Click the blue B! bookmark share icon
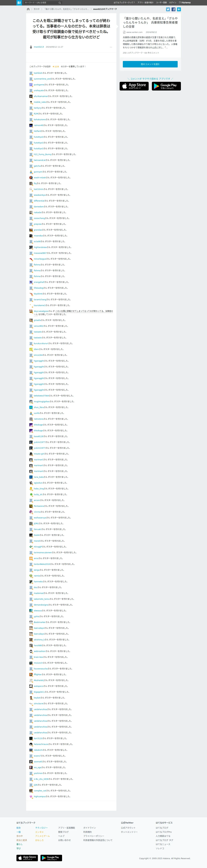Image resolution: width=207 pixels, height=868 pixels. coord(179,9)
